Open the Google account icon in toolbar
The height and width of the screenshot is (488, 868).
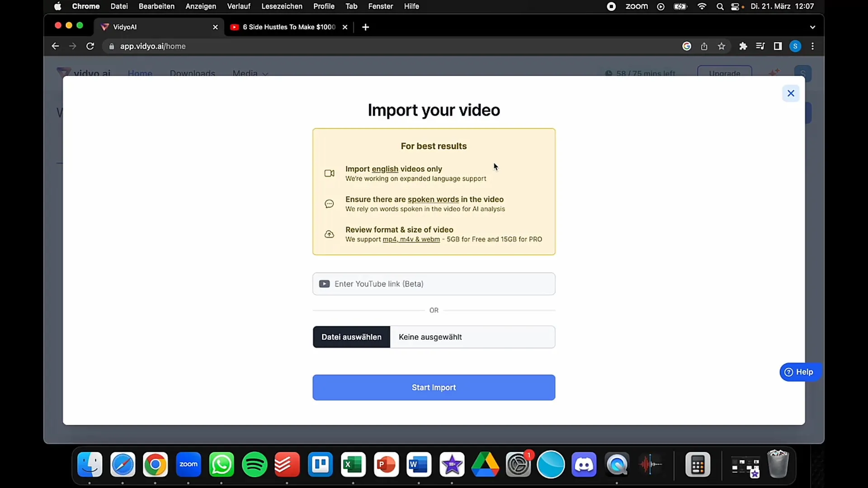click(x=687, y=46)
